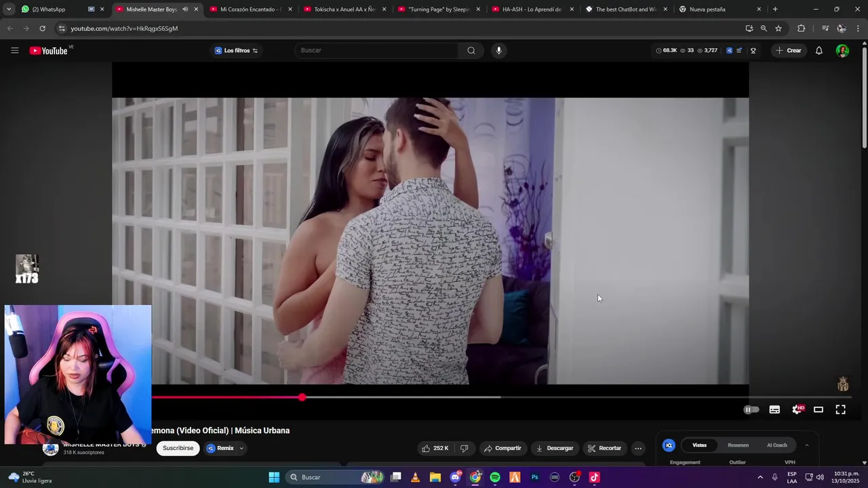Show hidden system tray icons
Screen dimensions: 868x488
[759, 477]
